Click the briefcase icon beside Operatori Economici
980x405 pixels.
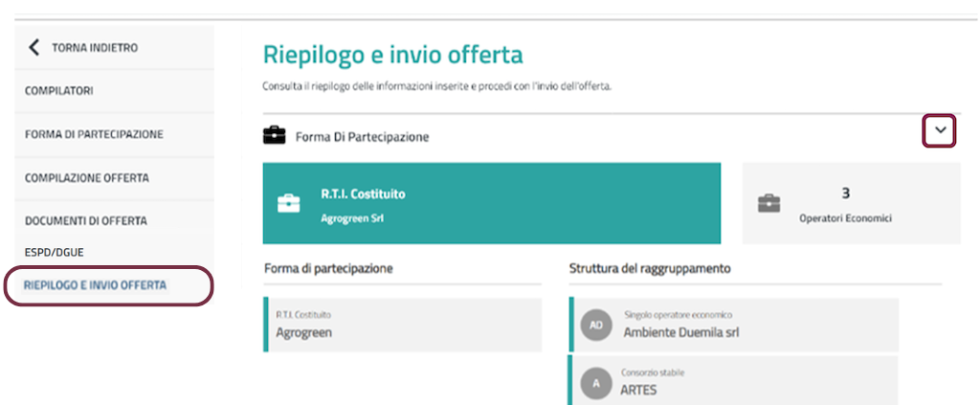(x=768, y=203)
